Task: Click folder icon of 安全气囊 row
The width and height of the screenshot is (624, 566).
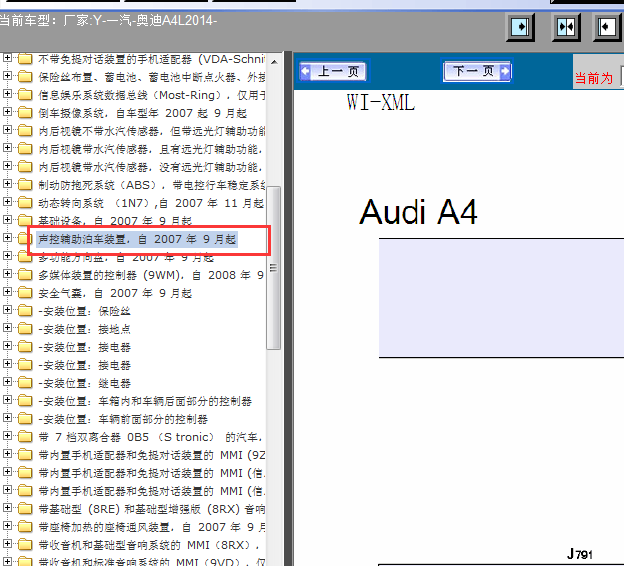Action: (25, 293)
